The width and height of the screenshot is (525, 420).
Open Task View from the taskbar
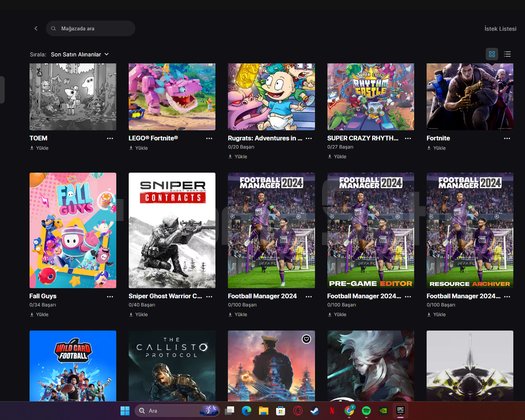229,411
